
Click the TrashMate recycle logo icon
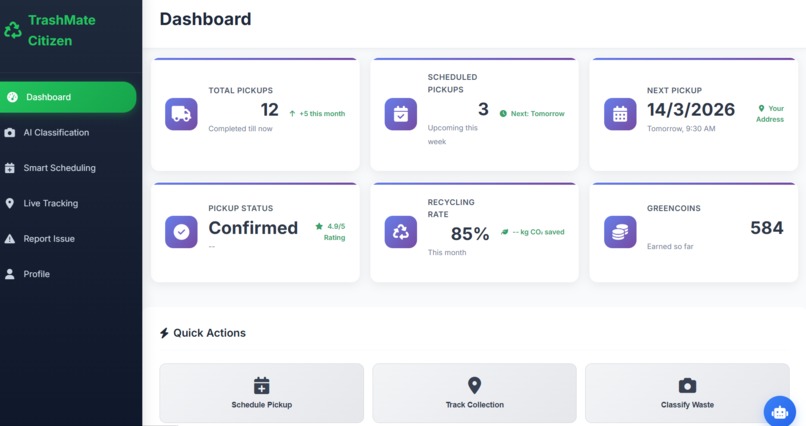pos(13,30)
